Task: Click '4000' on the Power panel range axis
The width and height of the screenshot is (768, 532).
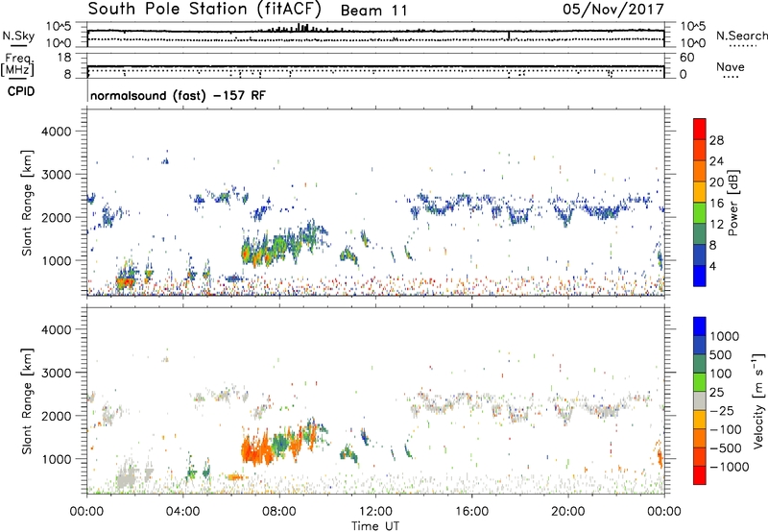Action: click(x=56, y=132)
